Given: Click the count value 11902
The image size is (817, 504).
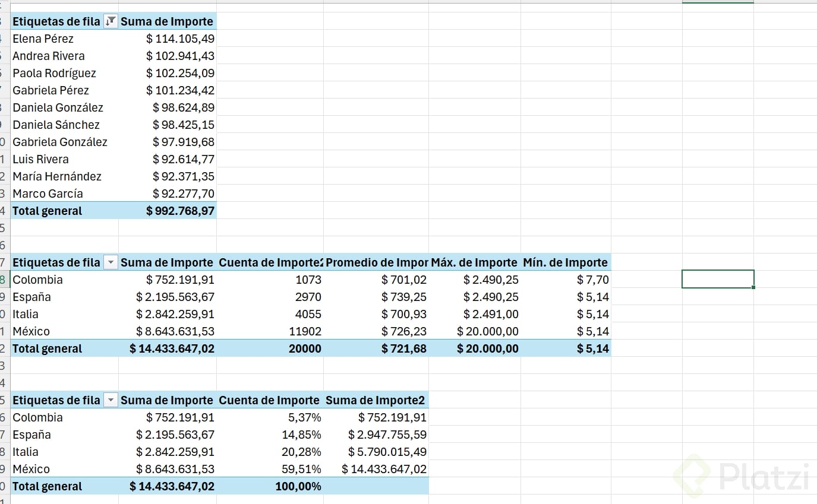Looking at the screenshot, I should click(x=305, y=331).
